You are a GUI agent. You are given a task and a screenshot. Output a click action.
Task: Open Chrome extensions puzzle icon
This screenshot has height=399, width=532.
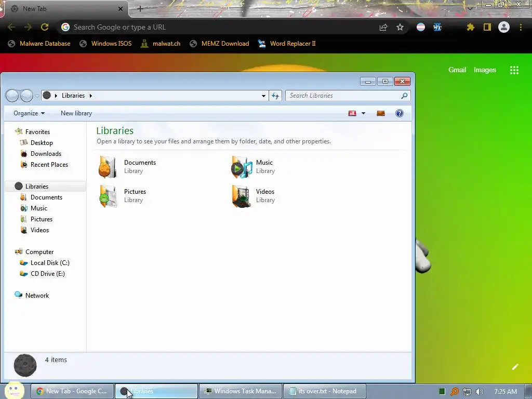click(x=470, y=27)
